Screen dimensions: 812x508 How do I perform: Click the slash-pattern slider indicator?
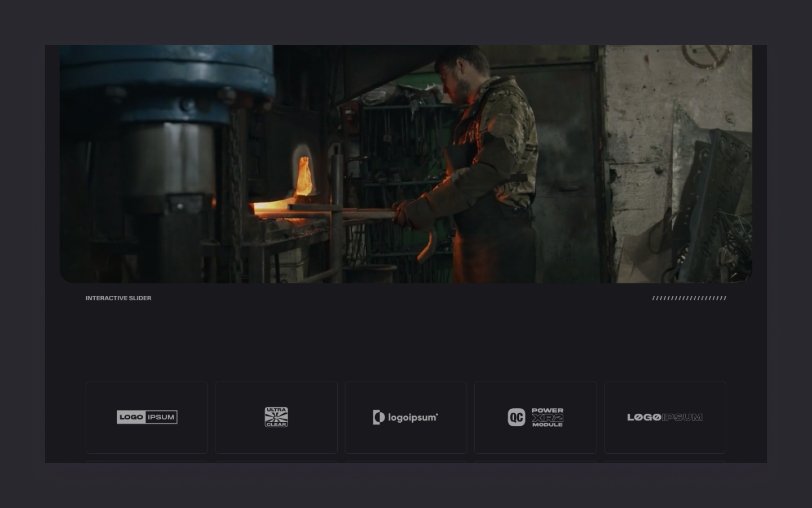(x=689, y=298)
